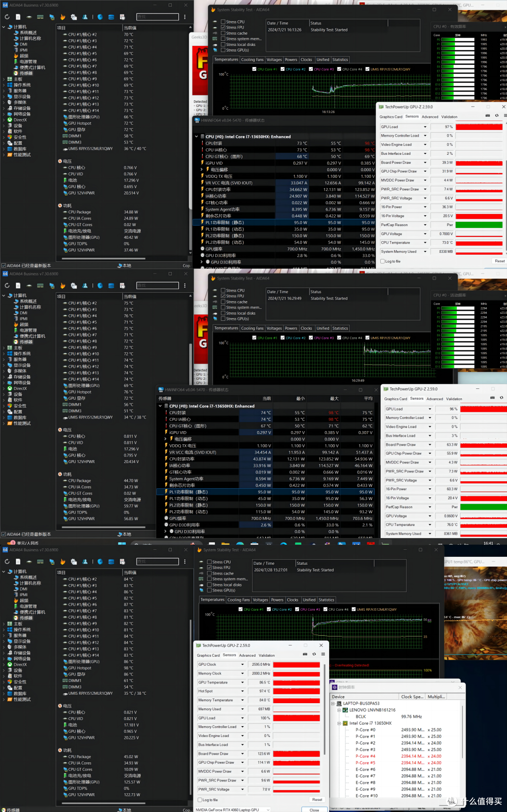Image resolution: width=507 pixels, height=812 pixels.
Task: Open Statistics tab in top stability test
Action: [340, 60]
